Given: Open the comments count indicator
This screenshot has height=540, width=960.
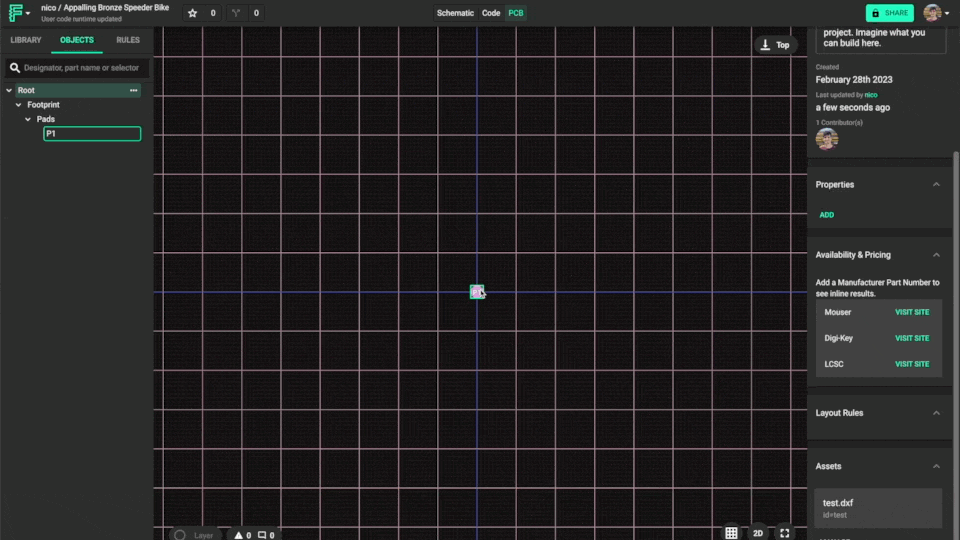Looking at the screenshot, I should pyautogui.click(x=266, y=535).
